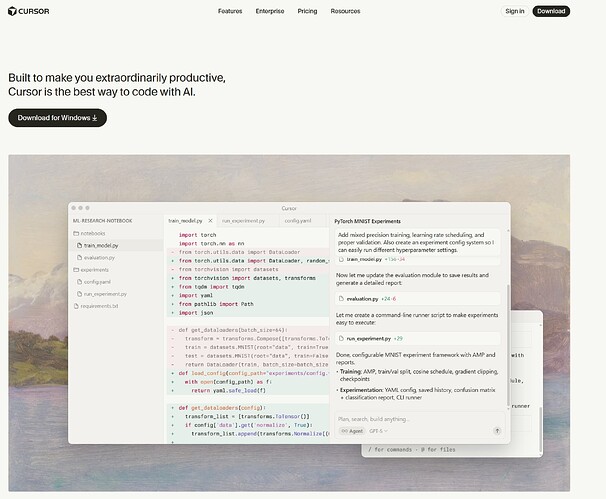Screen dimensions: 606x499
Task: Click the Sign in button
Action: (515, 11)
